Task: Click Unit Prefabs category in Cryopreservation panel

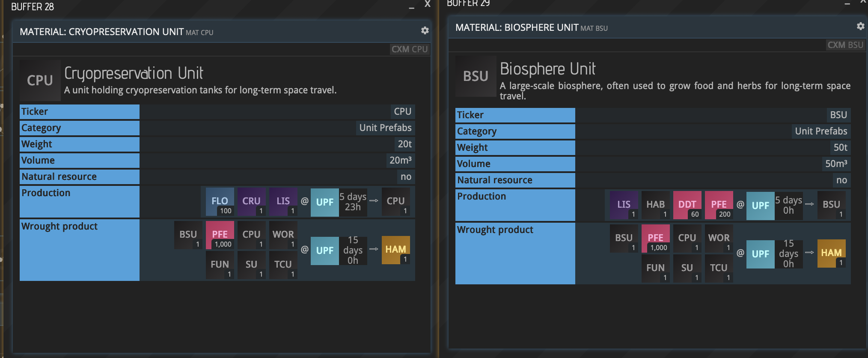Action: click(385, 128)
